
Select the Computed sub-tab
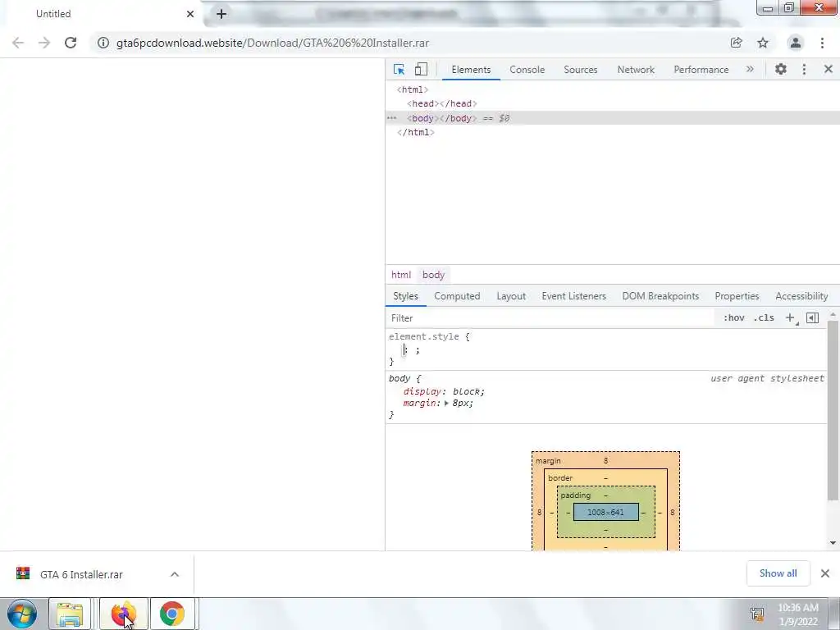457,296
